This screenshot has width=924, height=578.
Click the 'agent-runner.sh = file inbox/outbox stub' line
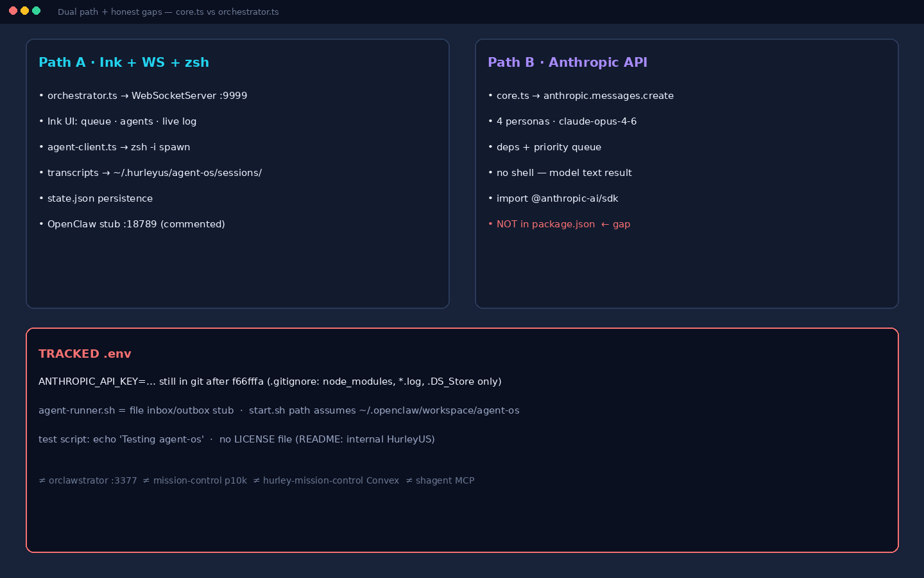click(279, 410)
